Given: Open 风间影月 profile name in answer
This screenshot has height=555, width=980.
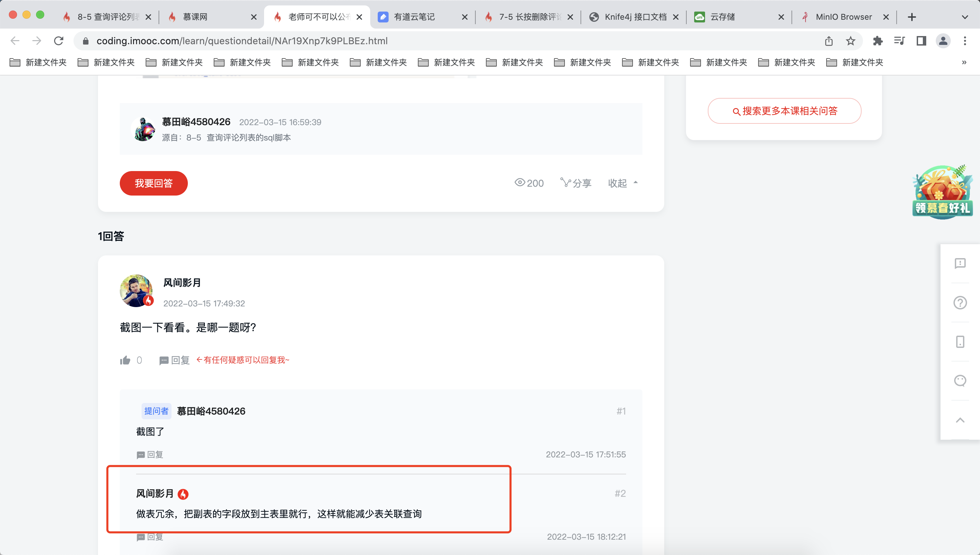Looking at the screenshot, I should (182, 283).
